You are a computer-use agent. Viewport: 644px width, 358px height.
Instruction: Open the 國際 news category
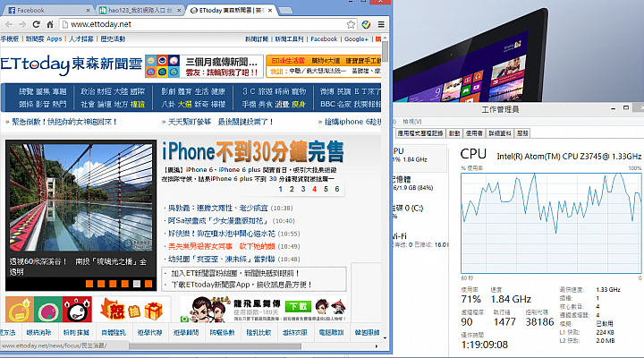click(138, 91)
